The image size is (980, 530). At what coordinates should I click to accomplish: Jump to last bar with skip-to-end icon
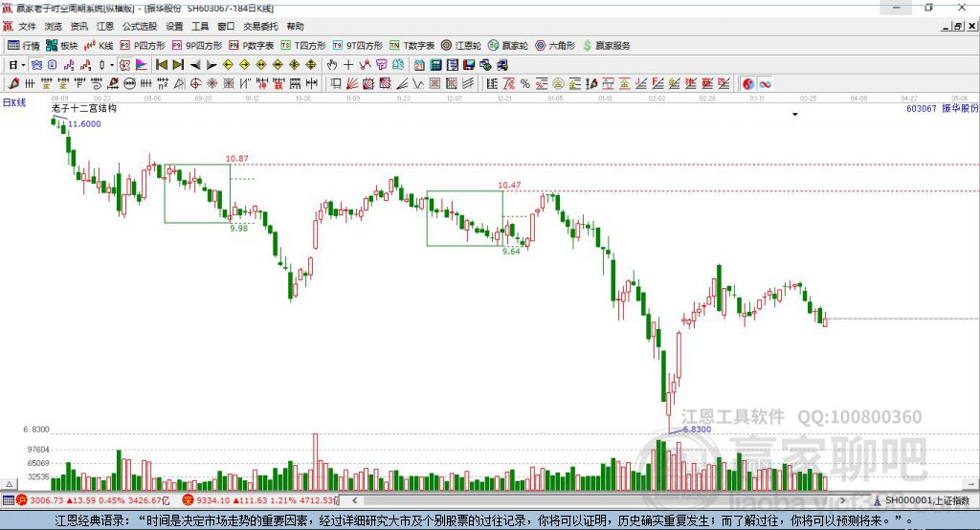coord(178,64)
